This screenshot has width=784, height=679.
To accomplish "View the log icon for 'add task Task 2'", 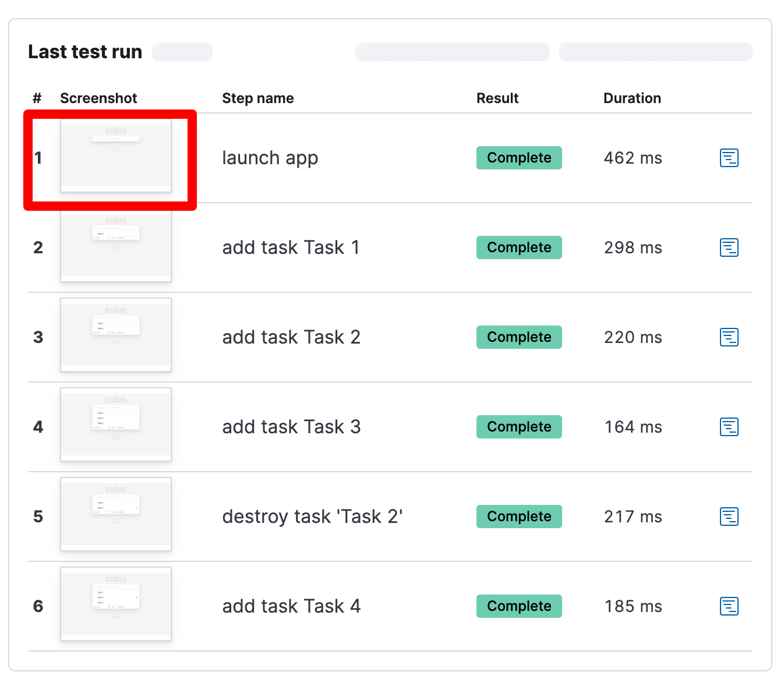I will pyautogui.click(x=729, y=337).
